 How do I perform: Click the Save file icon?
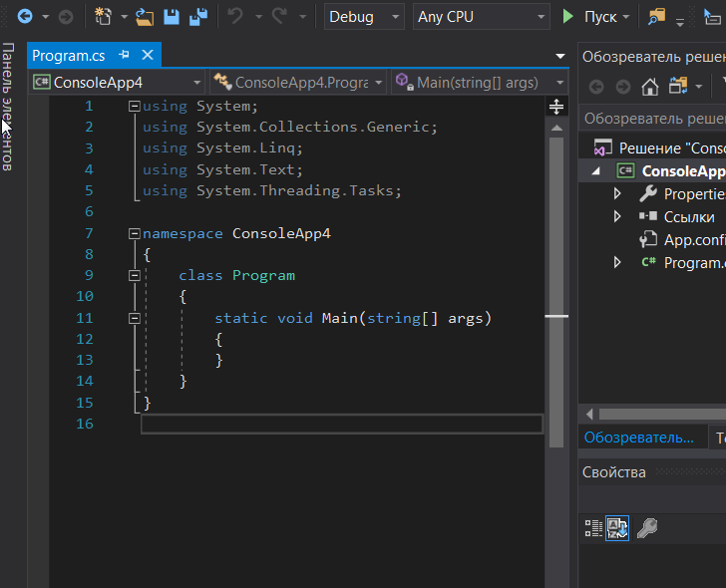172,16
